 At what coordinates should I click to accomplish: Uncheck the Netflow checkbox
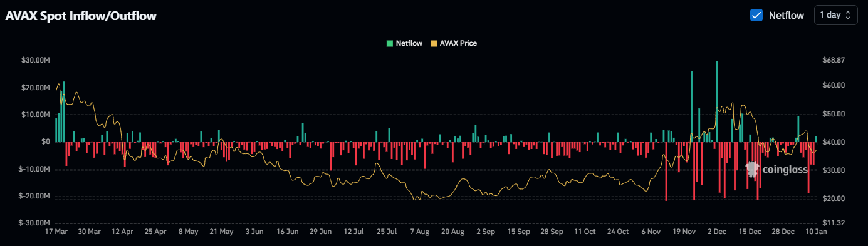coord(756,15)
